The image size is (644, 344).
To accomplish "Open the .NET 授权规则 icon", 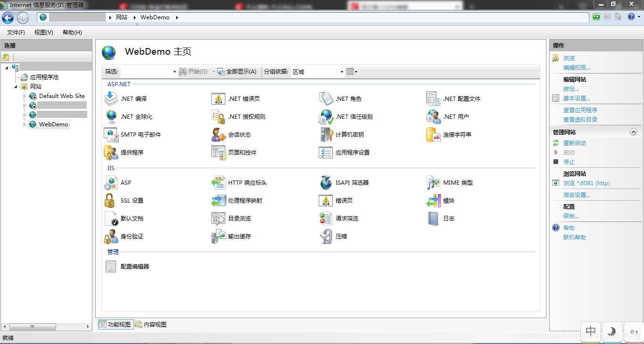I will [218, 116].
